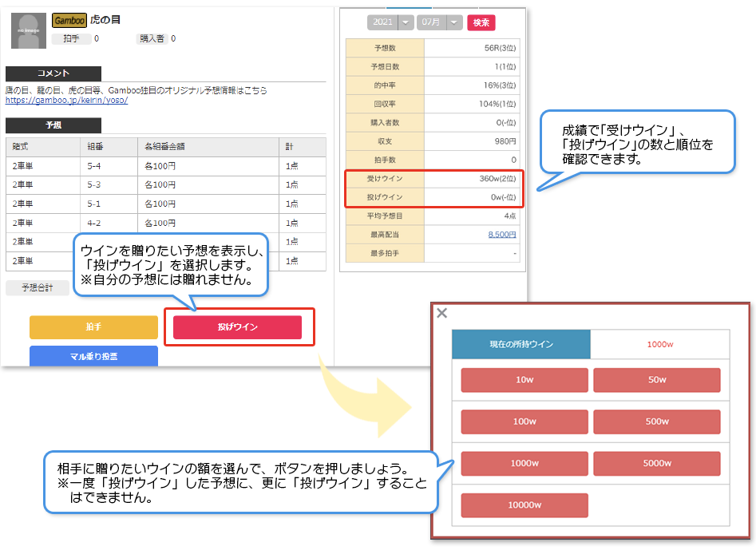Open the gamboo.jp keirin yoso link
The height and width of the screenshot is (558, 756).
[66, 101]
